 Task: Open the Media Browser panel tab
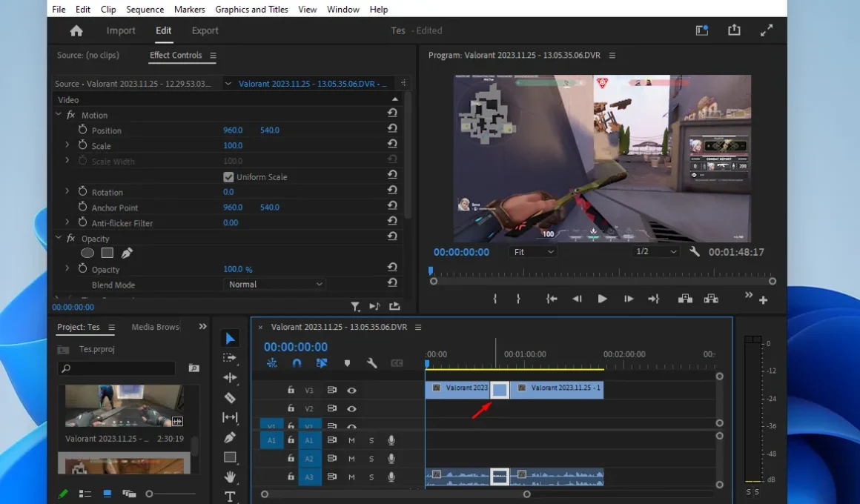[156, 327]
